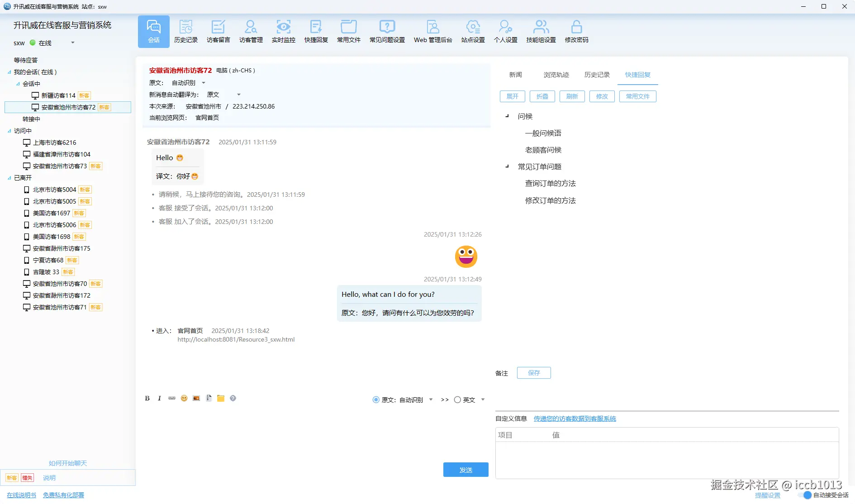
Task: Toggle bold formatting in the message editor
Action: (147, 398)
